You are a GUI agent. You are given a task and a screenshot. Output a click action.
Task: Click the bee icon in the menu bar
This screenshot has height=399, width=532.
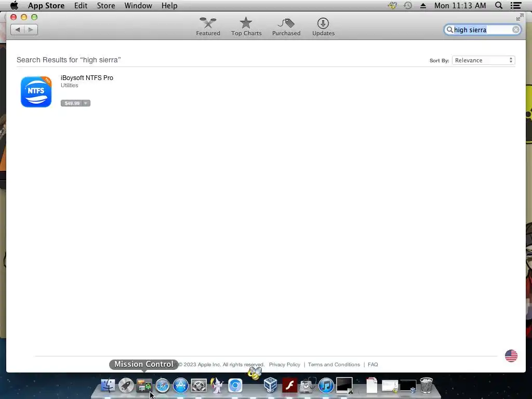tap(392, 5)
